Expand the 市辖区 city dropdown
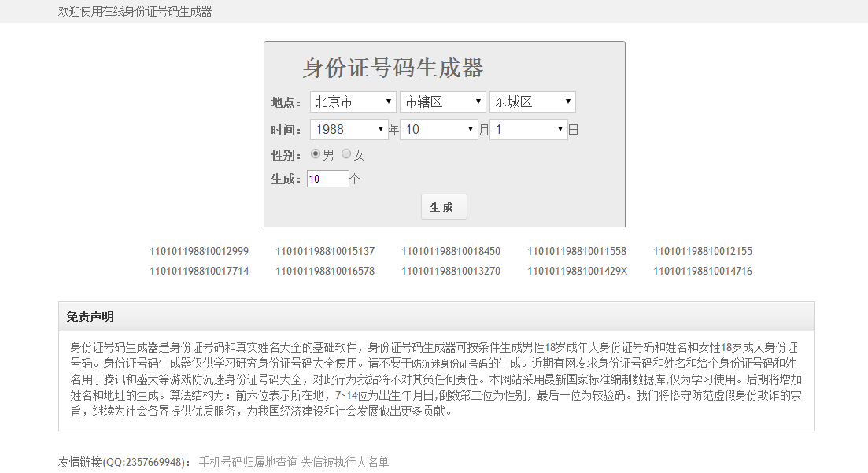The width and height of the screenshot is (868, 473). (443, 102)
